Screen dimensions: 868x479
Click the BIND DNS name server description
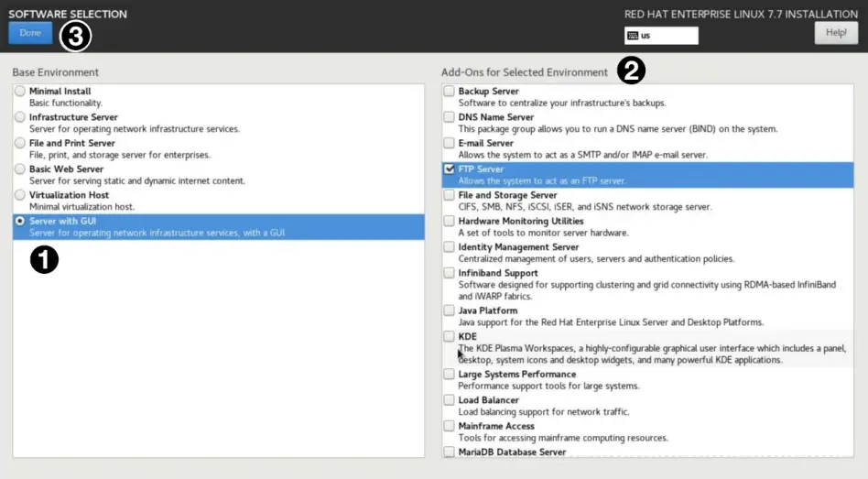tap(618, 129)
